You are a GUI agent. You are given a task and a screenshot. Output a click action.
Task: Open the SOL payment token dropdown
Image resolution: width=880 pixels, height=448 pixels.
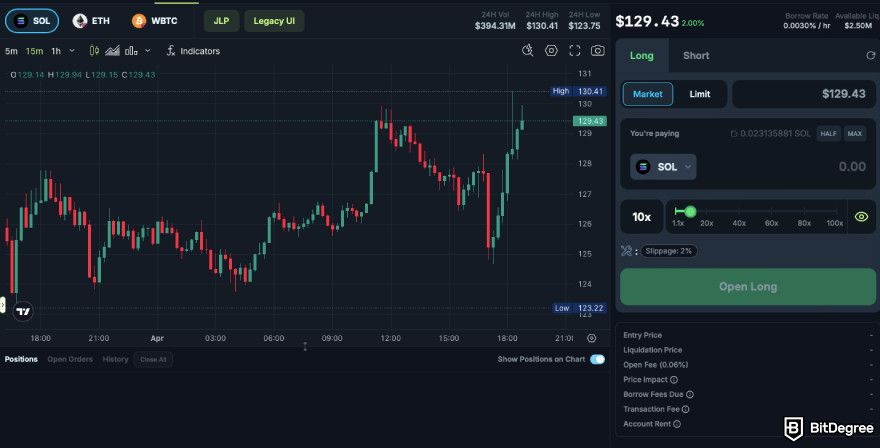[663, 167]
